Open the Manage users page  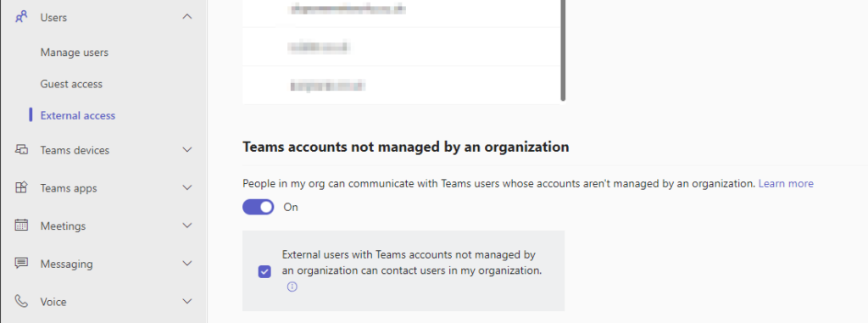(x=75, y=53)
